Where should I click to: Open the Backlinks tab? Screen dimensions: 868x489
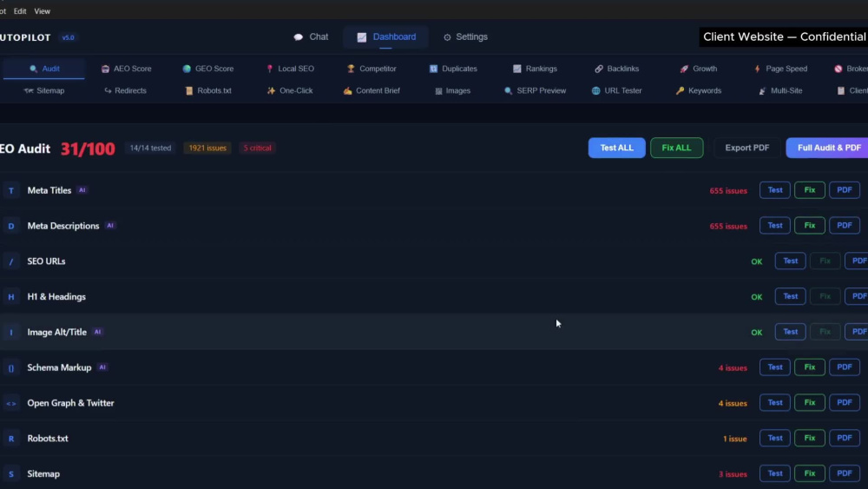616,69
